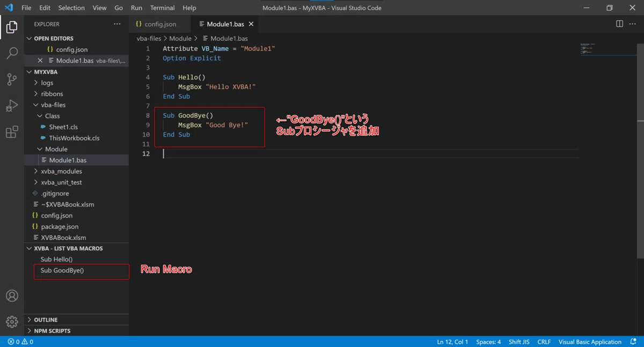The height and width of the screenshot is (347, 644).
Task: Open the Selection menu
Action: click(71, 8)
